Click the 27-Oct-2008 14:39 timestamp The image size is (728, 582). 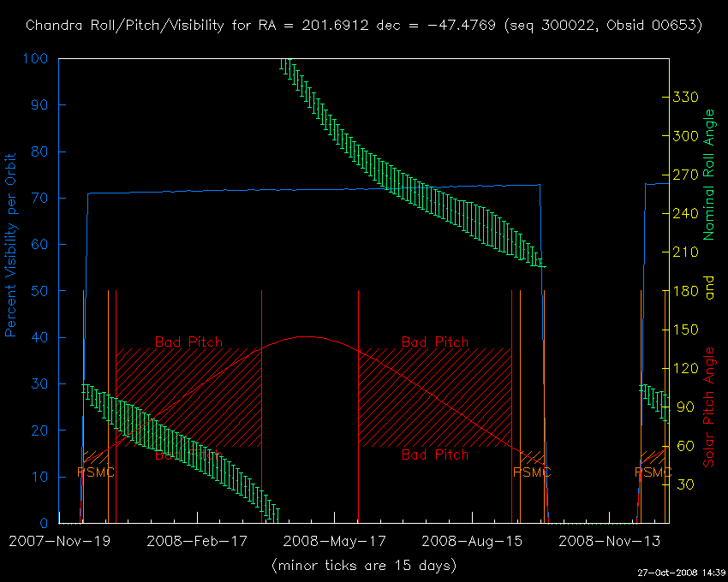pyautogui.click(x=681, y=572)
